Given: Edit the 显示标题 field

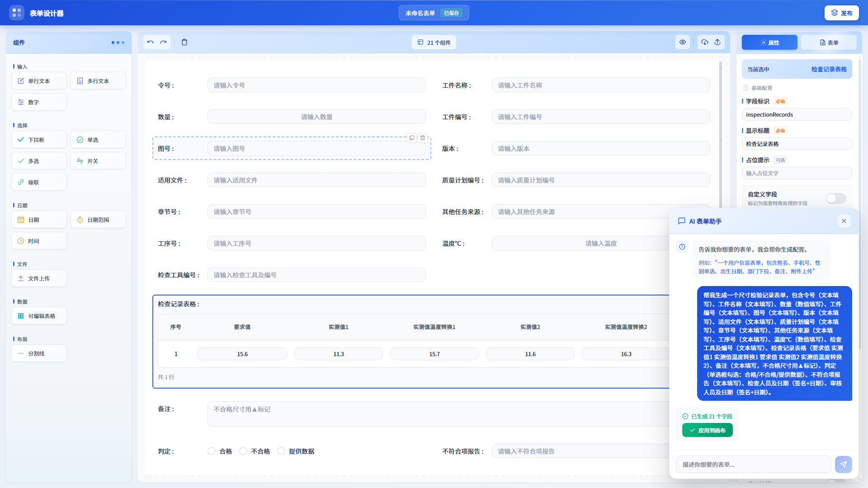Looking at the screenshot, I should [x=797, y=144].
